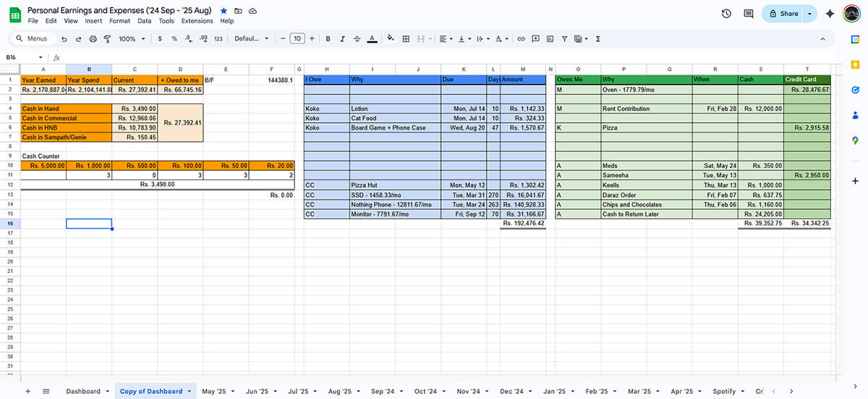Format as currency with the dollar icon

point(160,38)
